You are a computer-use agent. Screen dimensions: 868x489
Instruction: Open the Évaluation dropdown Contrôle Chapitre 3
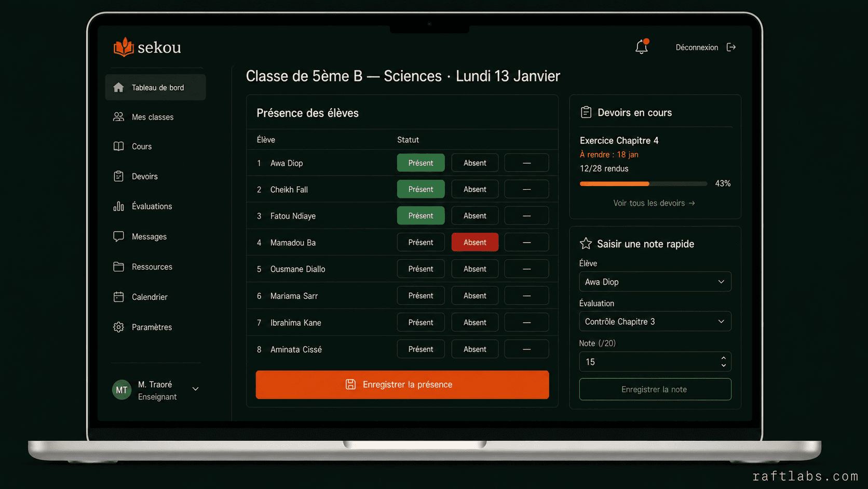655,321
